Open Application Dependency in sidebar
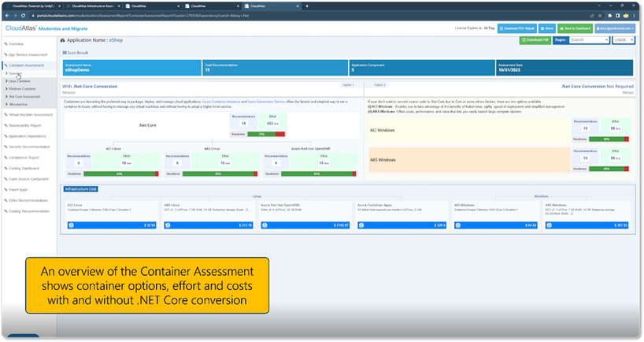This screenshot has width=644, height=342. 25,136
